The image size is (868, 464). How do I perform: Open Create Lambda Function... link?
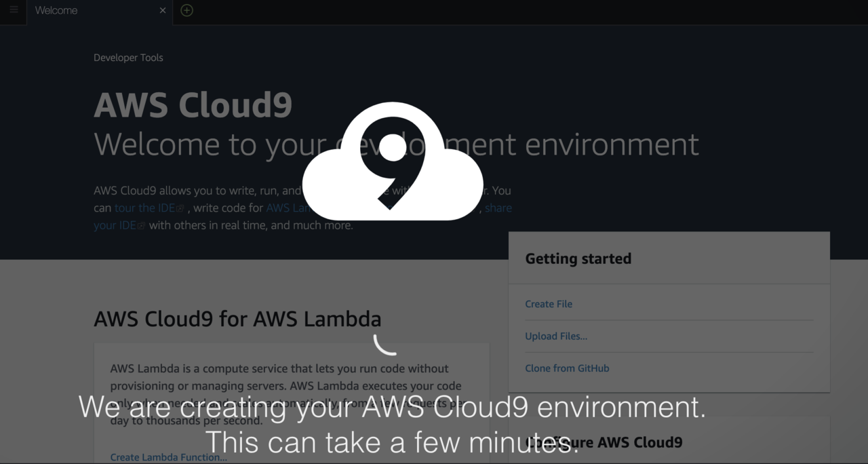click(169, 457)
